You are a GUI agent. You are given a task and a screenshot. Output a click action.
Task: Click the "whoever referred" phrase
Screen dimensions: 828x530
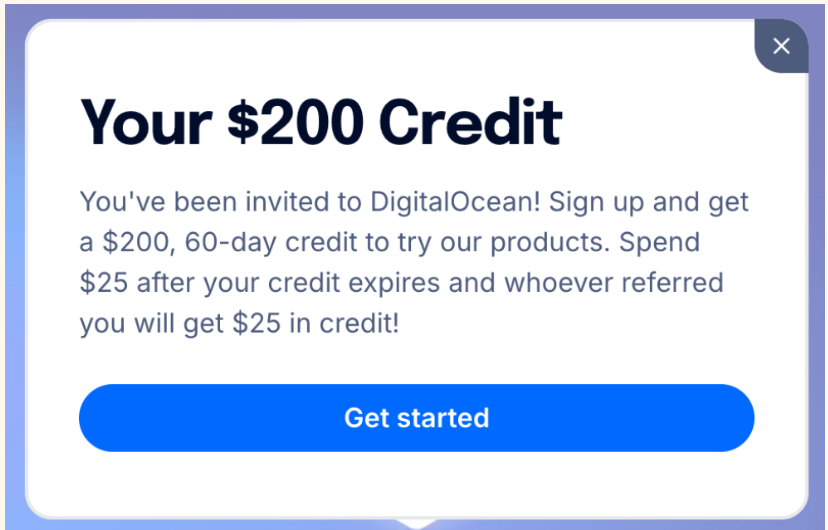[613, 282]
